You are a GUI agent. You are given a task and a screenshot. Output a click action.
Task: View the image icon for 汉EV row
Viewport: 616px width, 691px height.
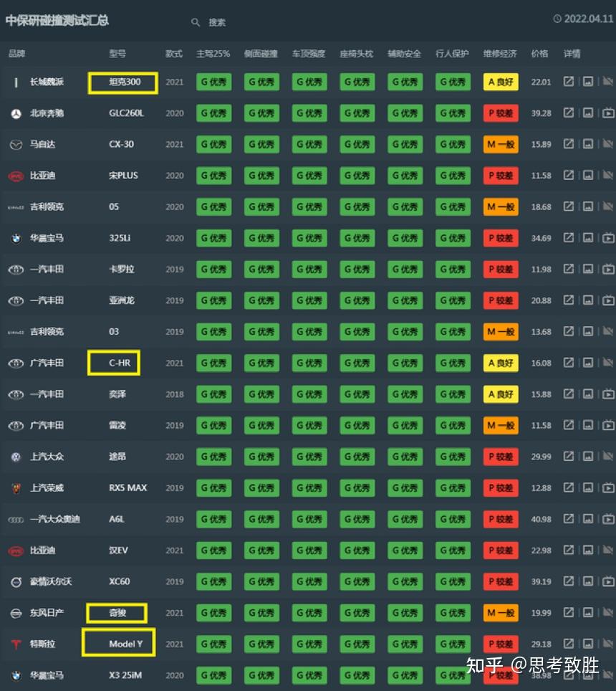click(x=588, y=550)
